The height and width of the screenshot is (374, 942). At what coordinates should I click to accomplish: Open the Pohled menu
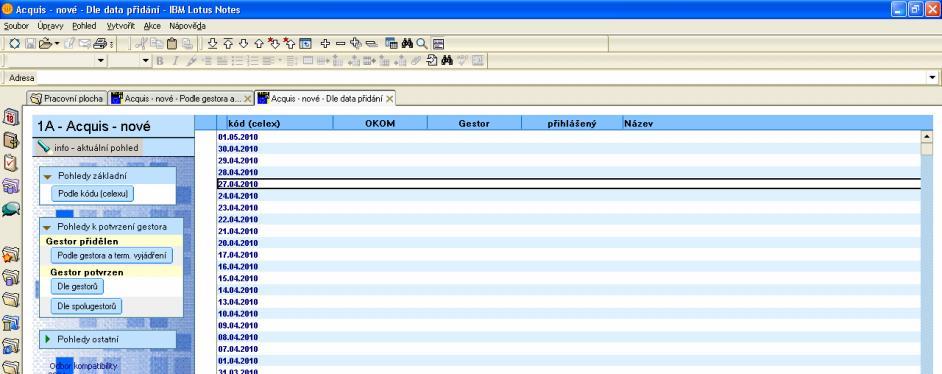pyautogui.click(x=84, y=26)
